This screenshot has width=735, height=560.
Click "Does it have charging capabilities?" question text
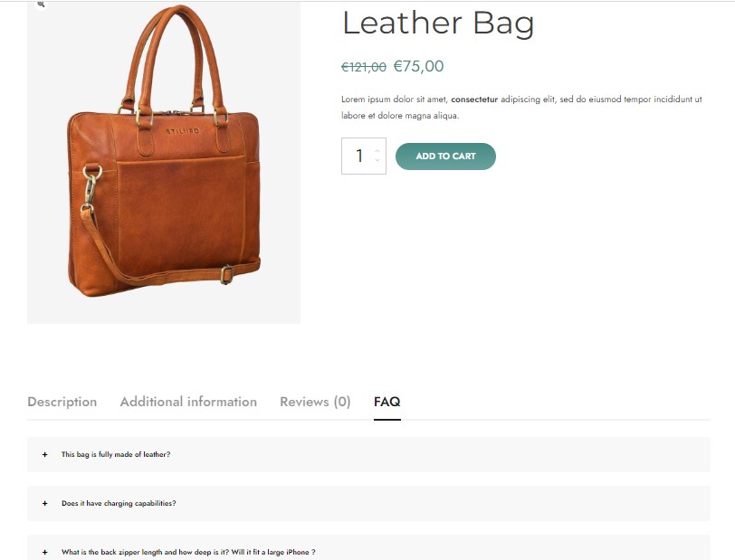[x=119, y=503]
